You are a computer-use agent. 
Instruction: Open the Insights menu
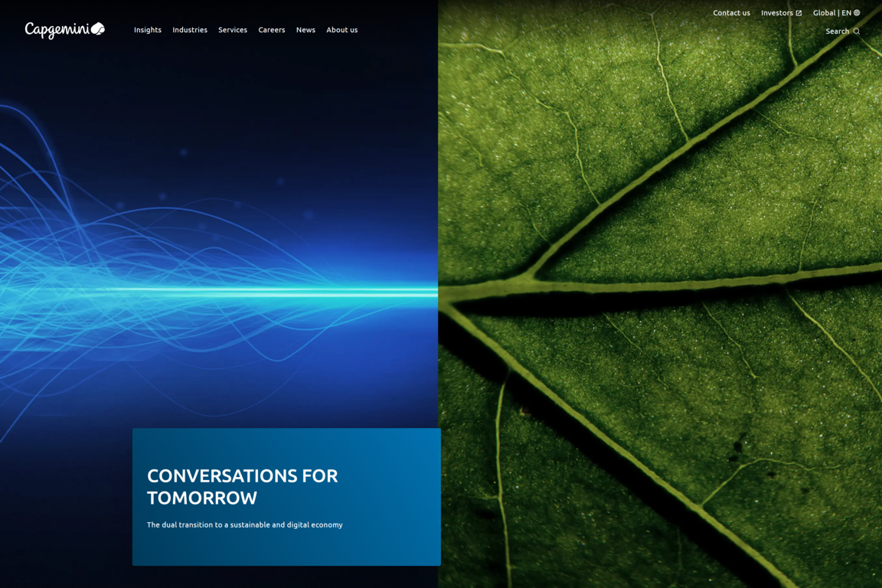[x=147, y=30]
